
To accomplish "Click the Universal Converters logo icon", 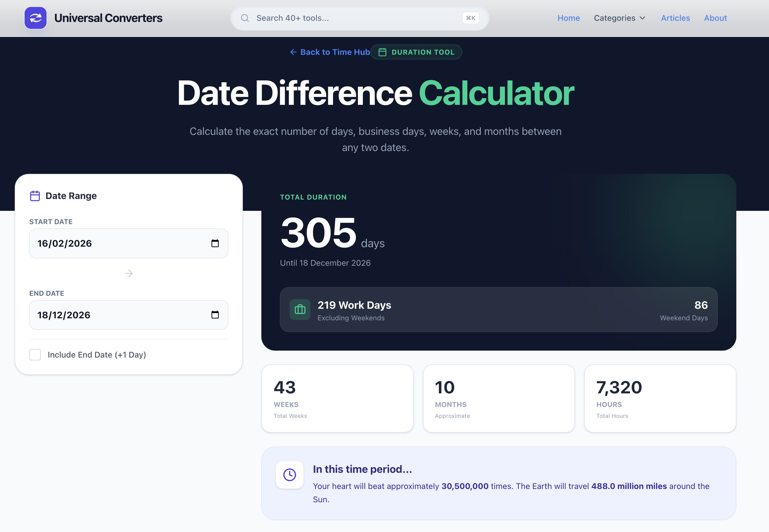I will [35, 18].
